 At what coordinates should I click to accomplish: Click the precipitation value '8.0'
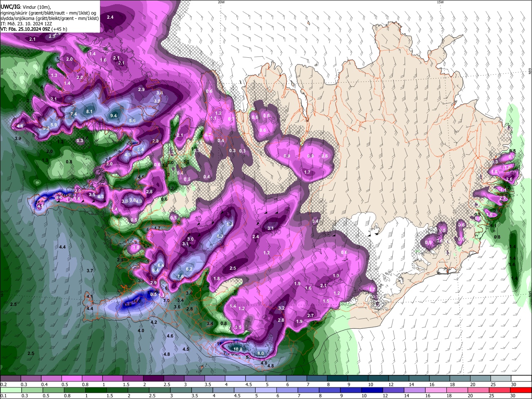261,353
